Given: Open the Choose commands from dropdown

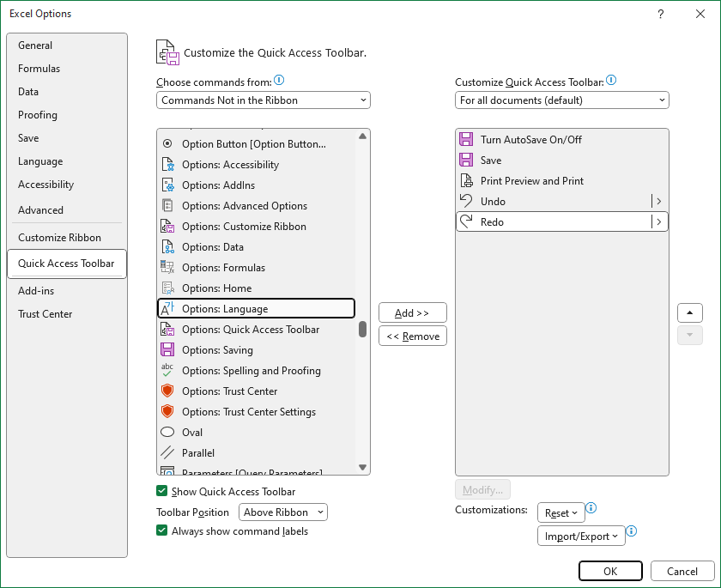Looking at the screenshot, I should point(264,100).
